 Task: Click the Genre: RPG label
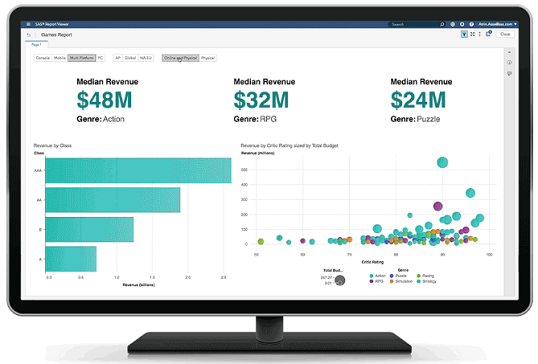tap(255, 119)
